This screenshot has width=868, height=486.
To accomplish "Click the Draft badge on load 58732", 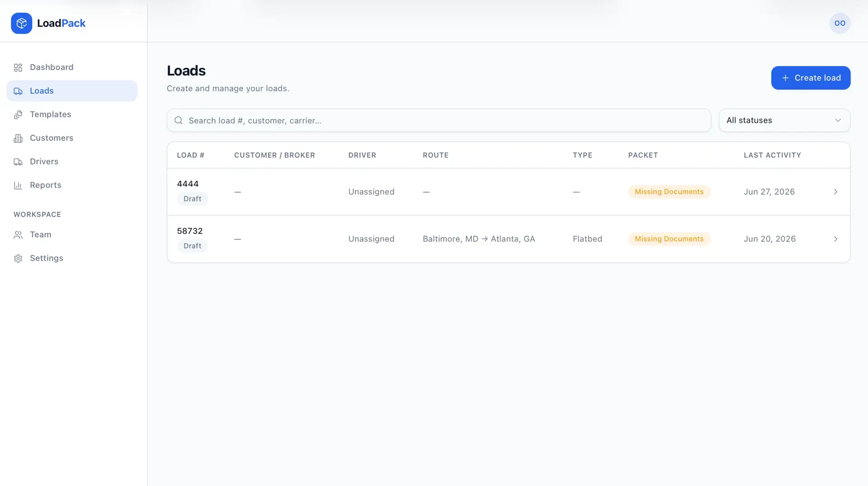I will tap(192, 246).
